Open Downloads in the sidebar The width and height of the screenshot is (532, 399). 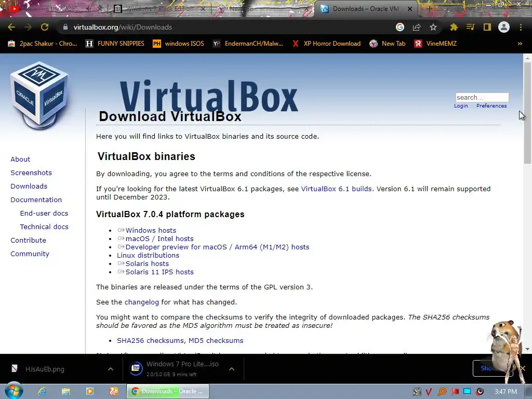click(x=29, y=187)
